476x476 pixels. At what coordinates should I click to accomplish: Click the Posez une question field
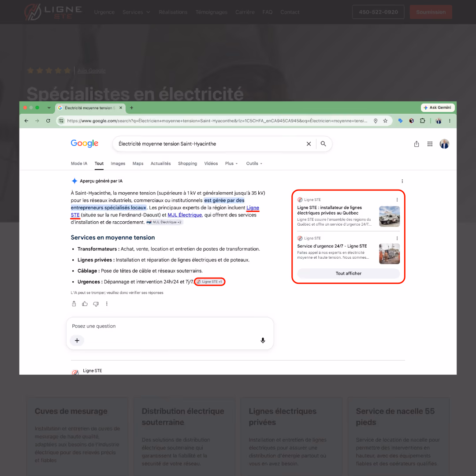170,326
